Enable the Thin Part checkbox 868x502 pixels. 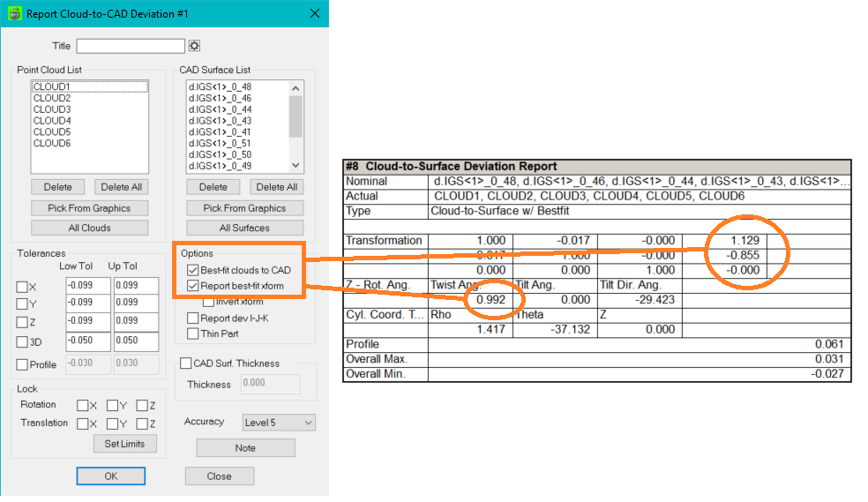click(x=193, y=333)
